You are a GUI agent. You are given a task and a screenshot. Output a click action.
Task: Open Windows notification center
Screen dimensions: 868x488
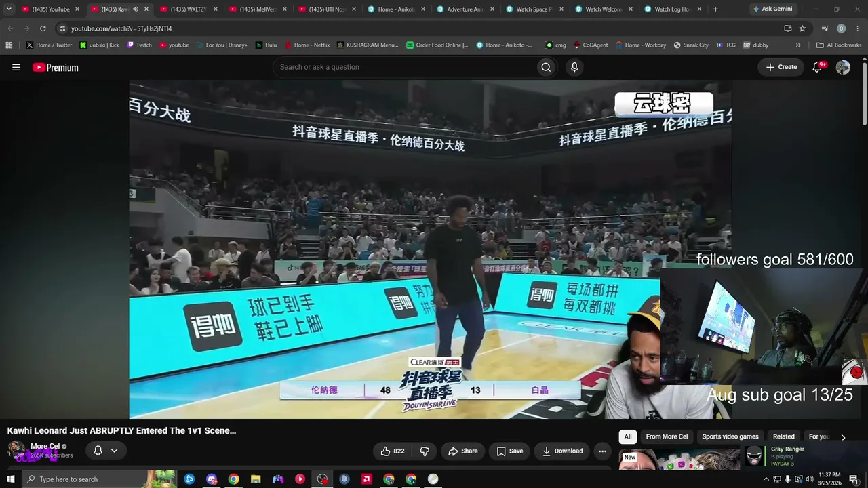tap(854, 479)
